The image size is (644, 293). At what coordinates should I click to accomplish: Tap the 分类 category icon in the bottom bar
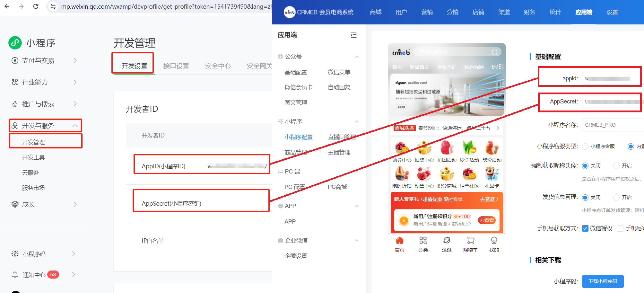pos(423,241)
